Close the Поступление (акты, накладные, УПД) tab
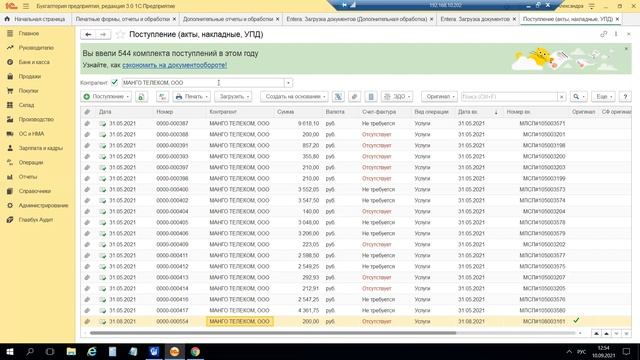Screen dimensions: 640x360 point(617,19)
